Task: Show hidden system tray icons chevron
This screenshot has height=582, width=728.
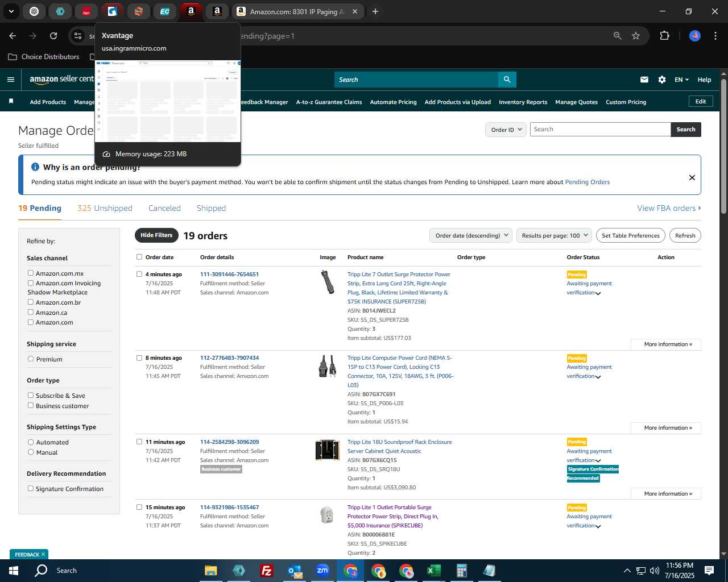Action: (627, 571)
